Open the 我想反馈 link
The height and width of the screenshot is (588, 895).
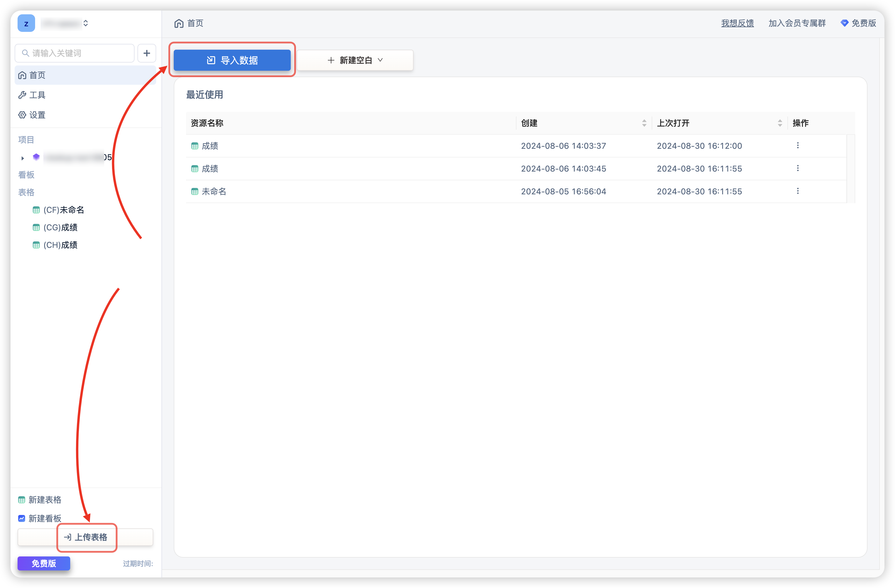[737, 23]
